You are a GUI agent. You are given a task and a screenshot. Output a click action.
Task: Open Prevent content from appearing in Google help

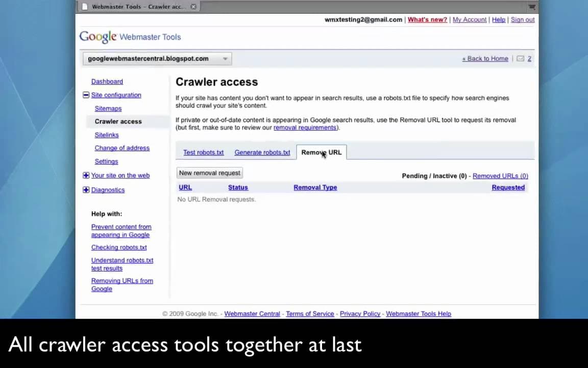coord(121,231)
